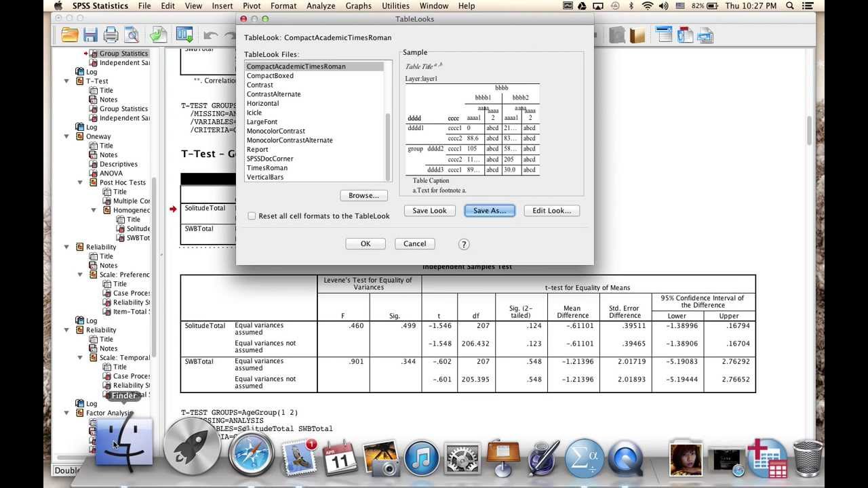The image size is (868, 488).
Task: Click the Go to Data window toolbar icon
Action: coord(663,35)
